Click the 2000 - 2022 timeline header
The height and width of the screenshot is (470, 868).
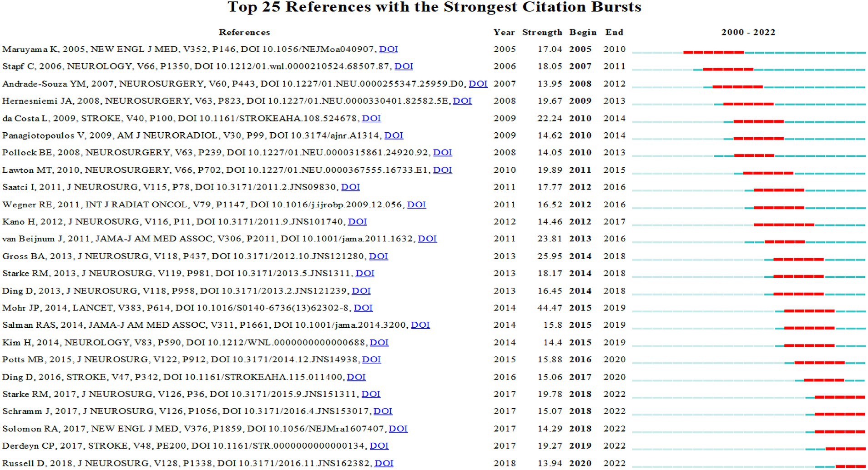click(x=748, y=32)
